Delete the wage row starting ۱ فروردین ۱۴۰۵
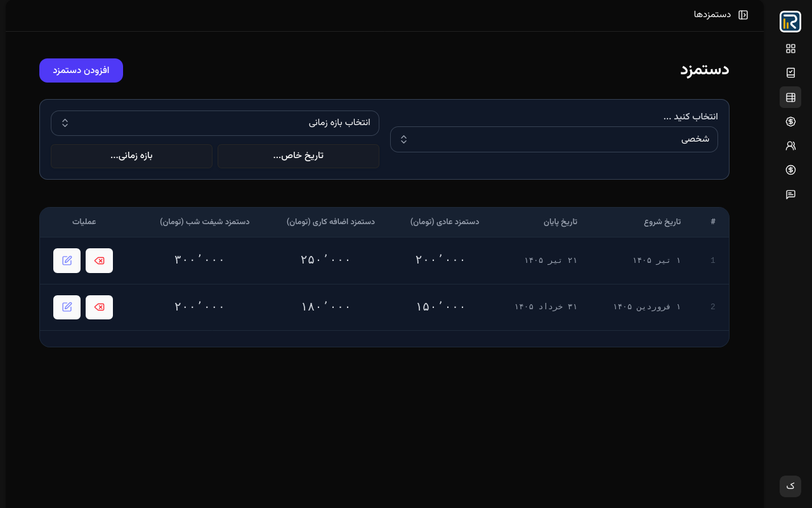The width and height of the screenshot is (812, 508). tap(99, 307)
